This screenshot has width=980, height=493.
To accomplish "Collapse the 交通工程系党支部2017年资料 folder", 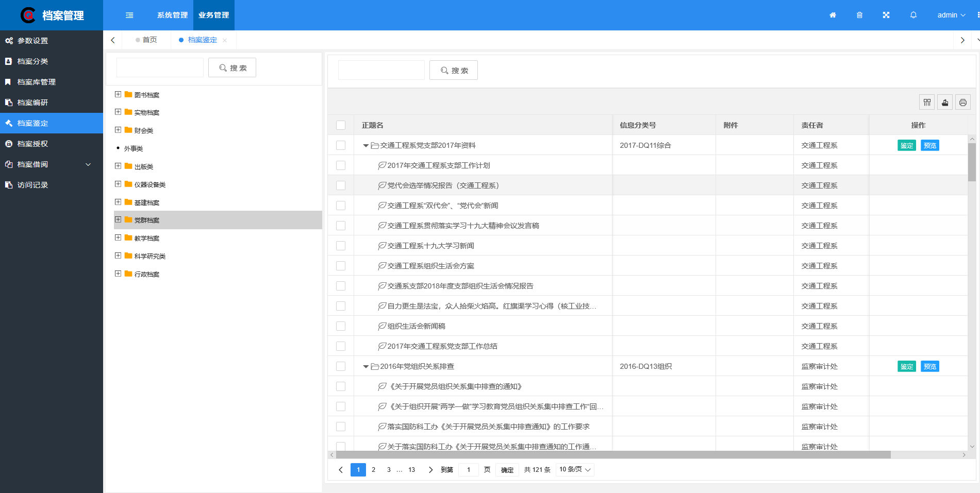I will (x=366, y=145).
